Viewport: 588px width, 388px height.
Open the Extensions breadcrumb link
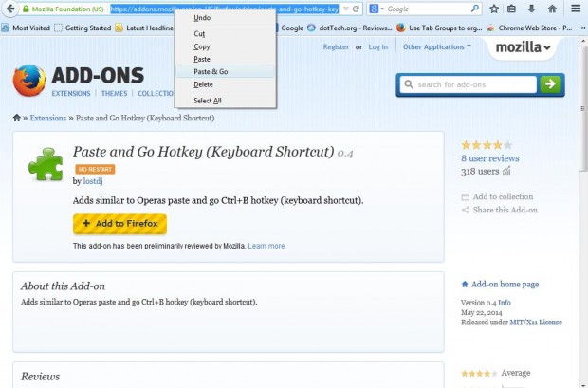click(x=47, y=119)
